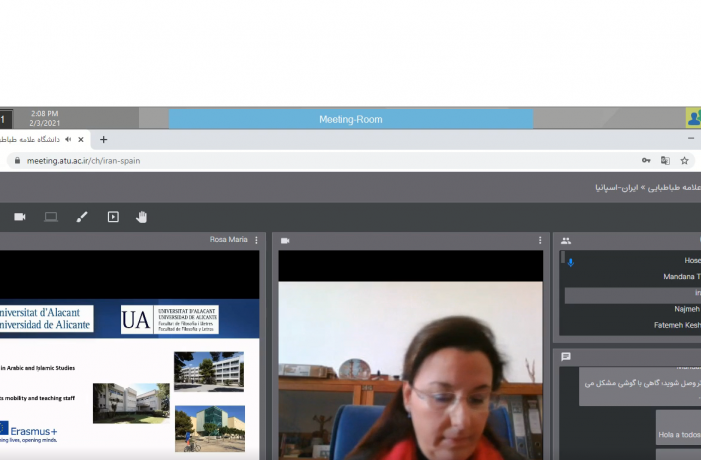Raise hand using the hand icon
The width and height of the screenshot is (701, 460).
(142, 217)
